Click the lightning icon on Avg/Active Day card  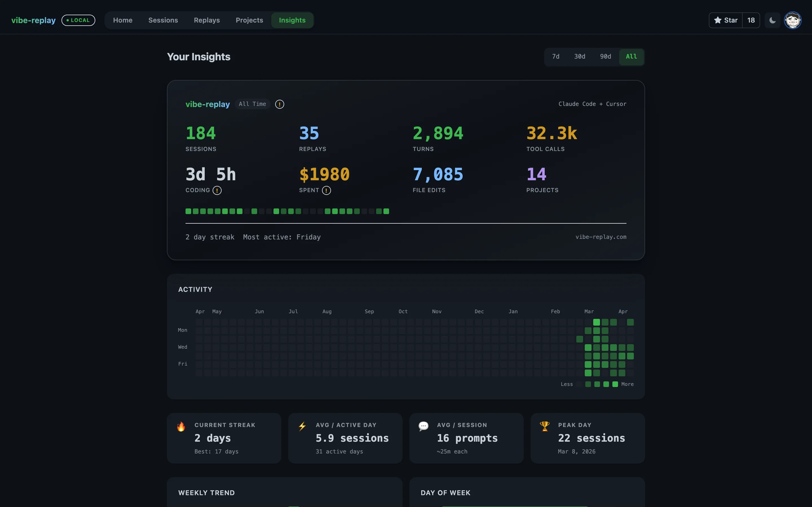[302, 426]
